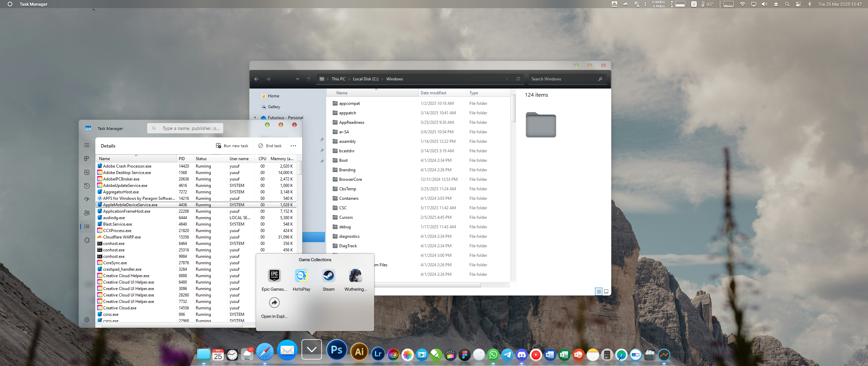Image resolution: width=868 pixels, height=366 pixels.
Task: Open Telegram from the dock
Action: coord(507,355)
